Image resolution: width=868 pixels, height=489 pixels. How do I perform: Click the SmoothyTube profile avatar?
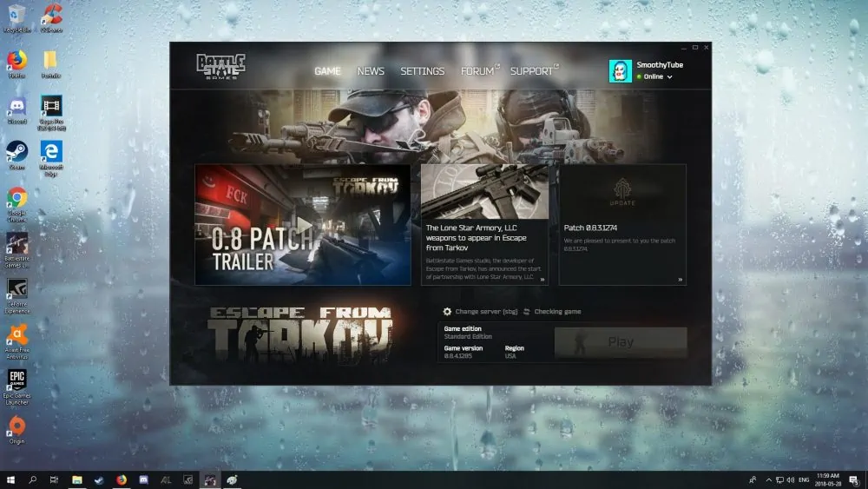(620, 71)
